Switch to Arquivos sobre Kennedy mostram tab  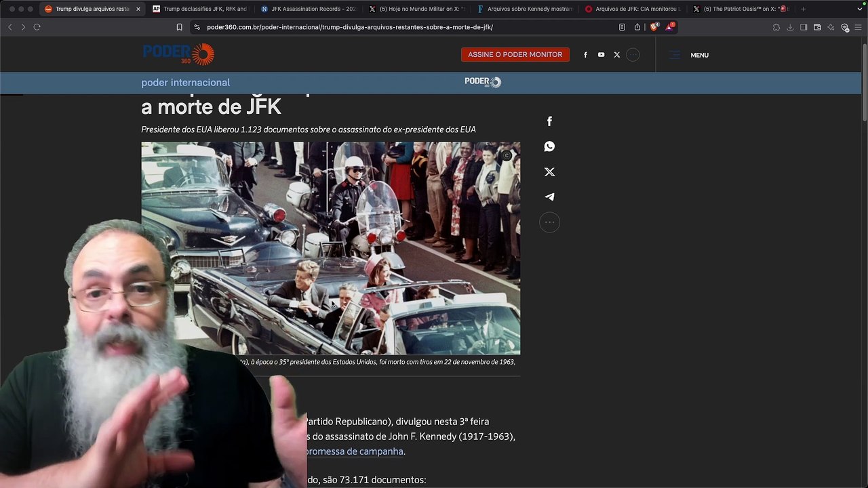[x=525, y=9]
